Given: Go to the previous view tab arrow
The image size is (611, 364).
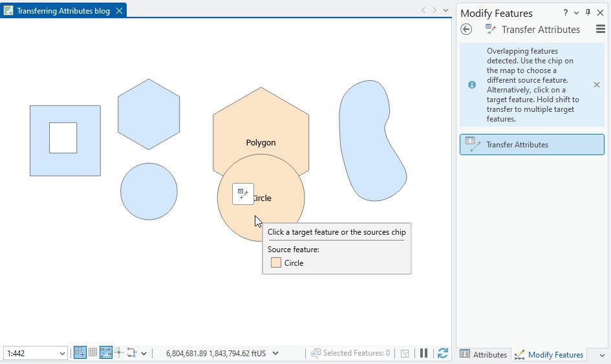Looking at the screenshot, I should pos(423,10).
